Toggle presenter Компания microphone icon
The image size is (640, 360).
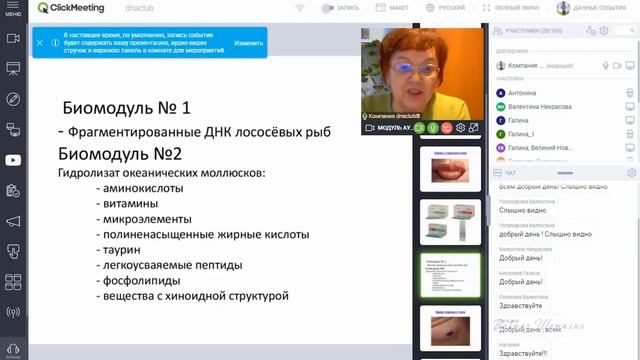[x=606, y=65]
